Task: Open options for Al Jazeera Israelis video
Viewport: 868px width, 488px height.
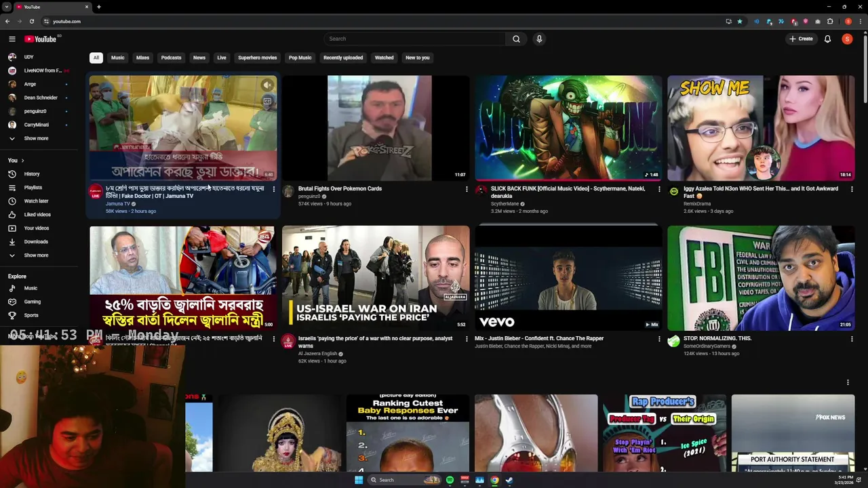Action: [x=467, y=339]
